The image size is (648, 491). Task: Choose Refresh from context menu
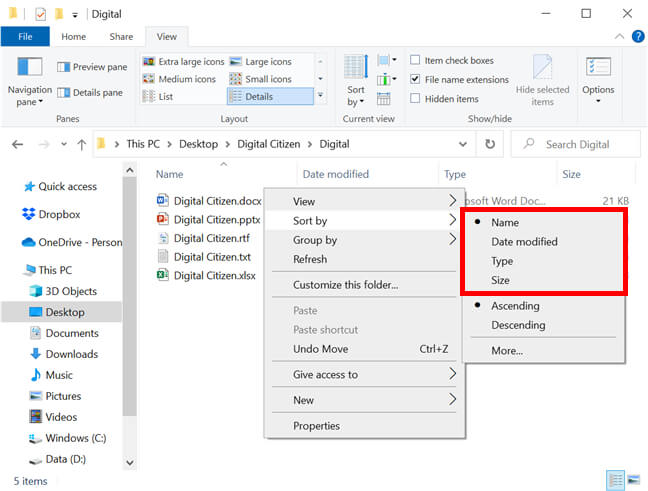(364, 259)
